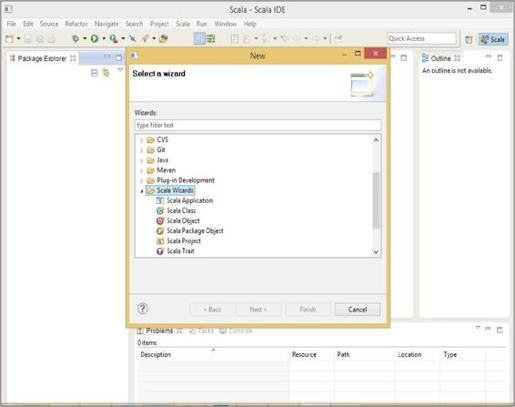Click into the Quick Access field
The image size is (515, 407).
(x=422, y=39)
